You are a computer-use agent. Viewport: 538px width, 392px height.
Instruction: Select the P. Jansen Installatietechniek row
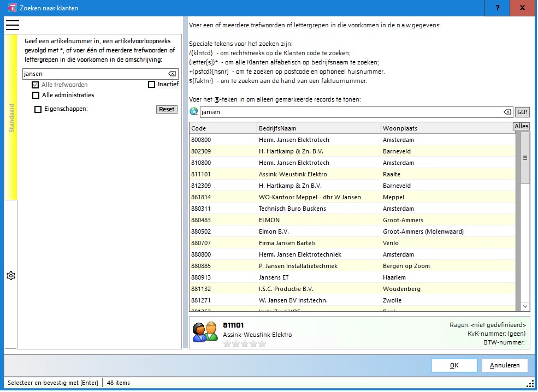(352, 266)
